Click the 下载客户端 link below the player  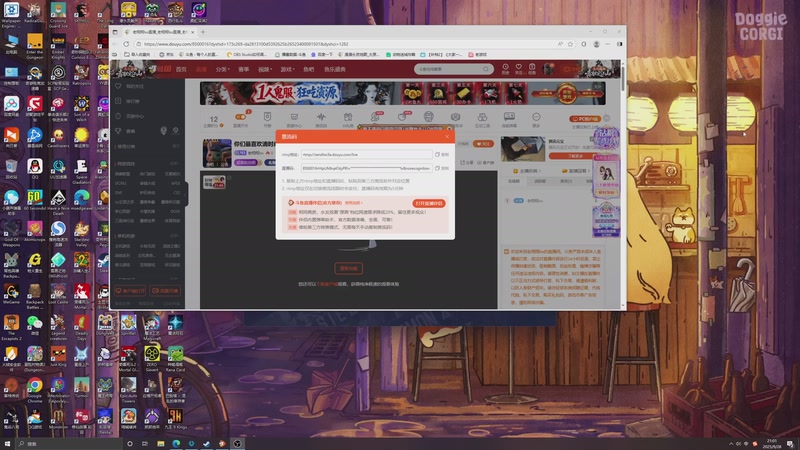328,284
